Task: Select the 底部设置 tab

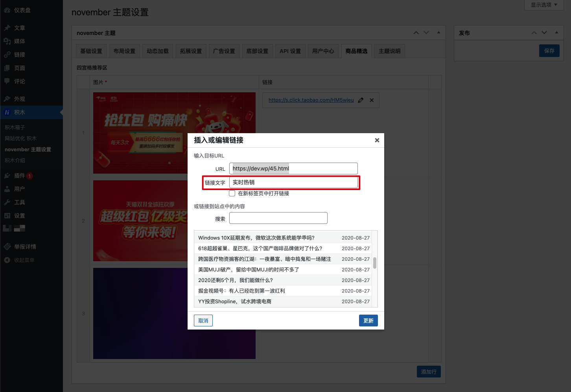Action: pyautogui.click(x=257, y=51)
